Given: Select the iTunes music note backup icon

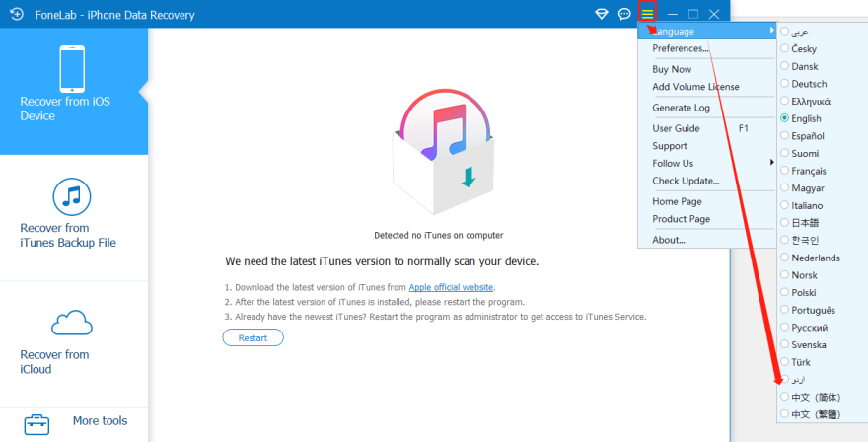Looking at the screenshot, I should tap(72, 196).
